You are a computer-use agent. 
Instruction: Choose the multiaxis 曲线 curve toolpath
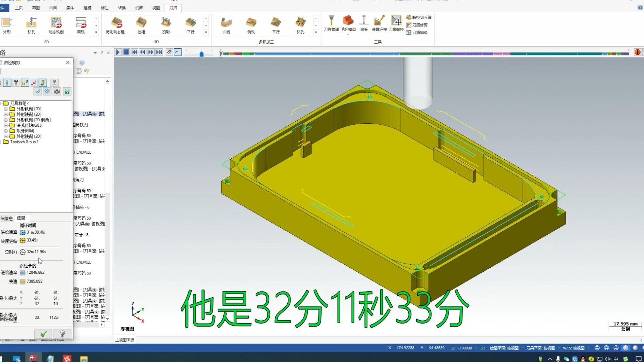(226, 26)
